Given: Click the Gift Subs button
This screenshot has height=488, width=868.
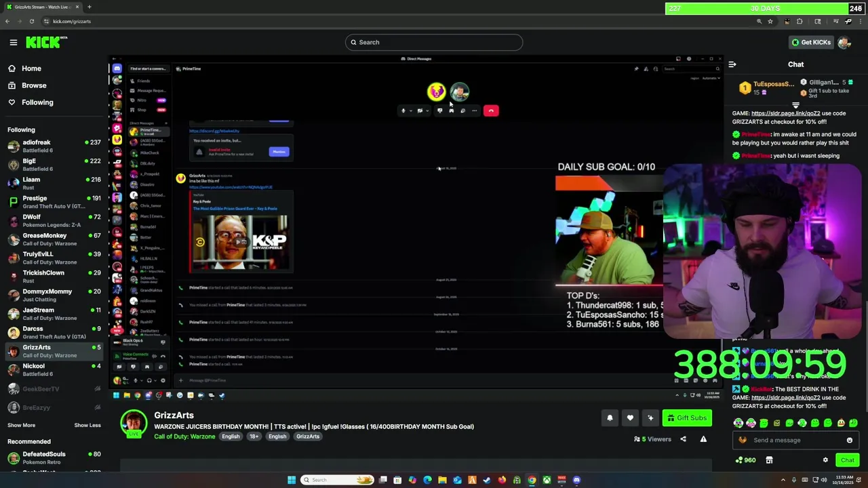Looking at the screenshot, I should point(687,418).
